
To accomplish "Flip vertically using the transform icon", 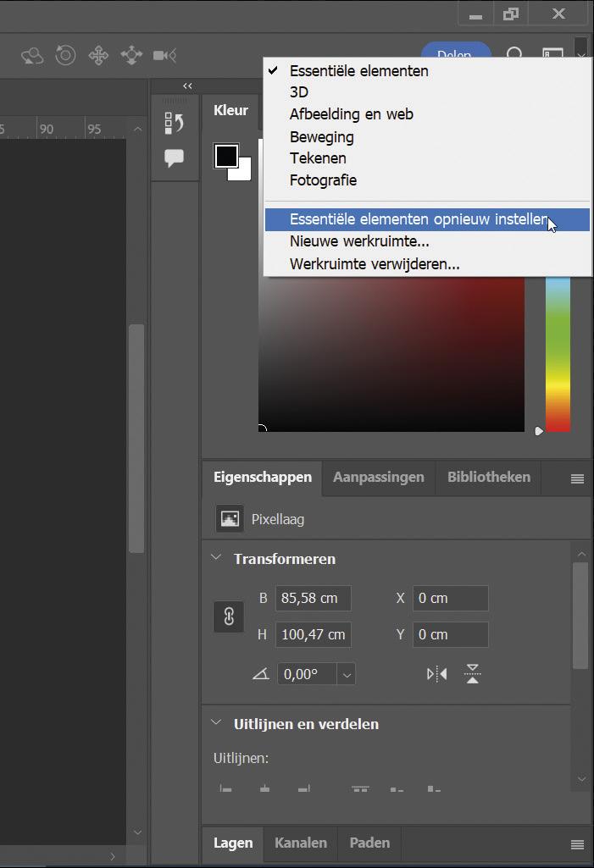I will (473, 674).
